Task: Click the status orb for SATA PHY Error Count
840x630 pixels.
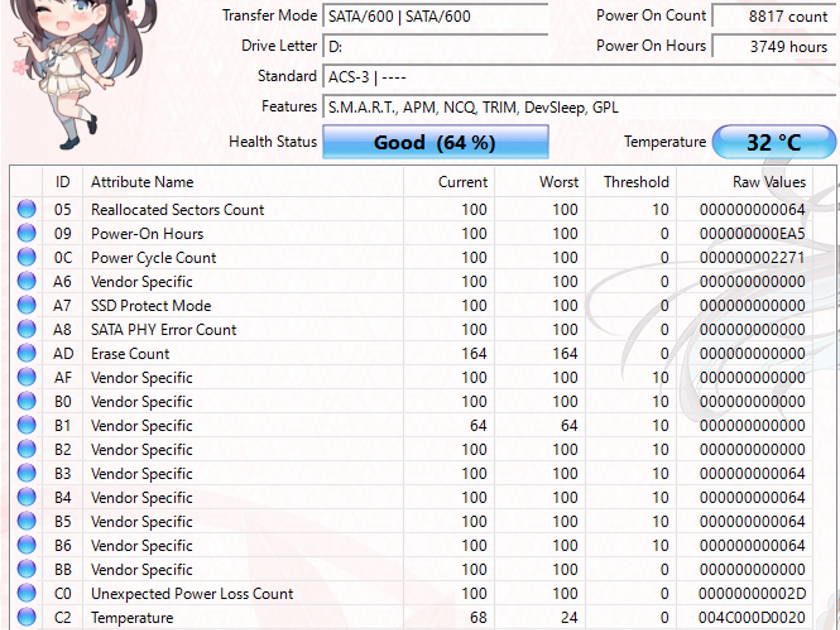Action: (27, 329)
